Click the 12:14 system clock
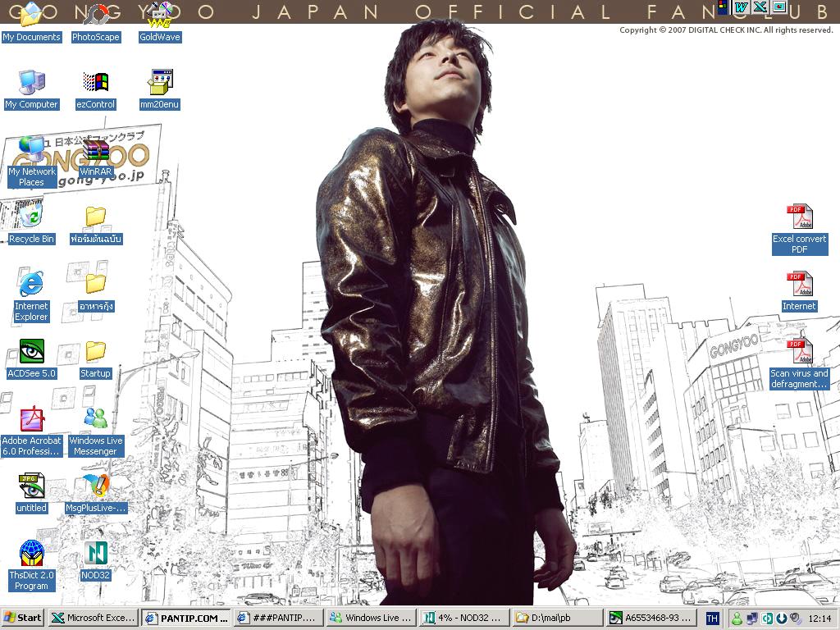 pyautogui.click(x=819, y=619)
